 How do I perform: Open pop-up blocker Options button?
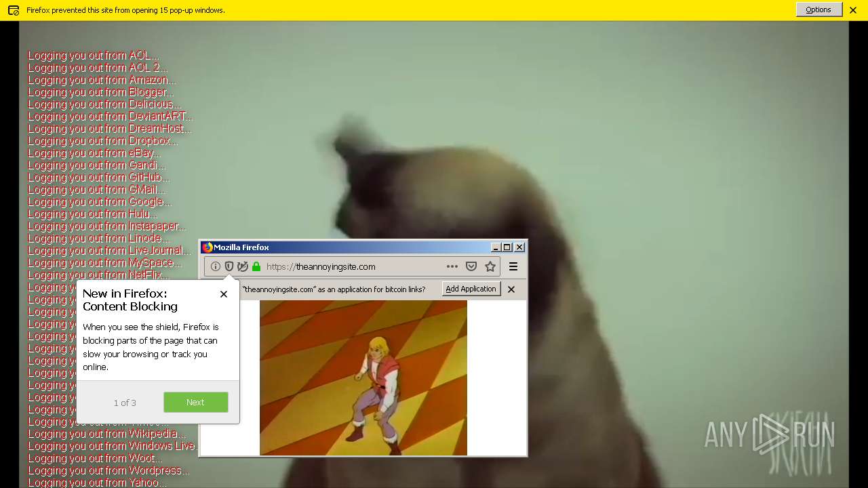click(x=818, y=9)
